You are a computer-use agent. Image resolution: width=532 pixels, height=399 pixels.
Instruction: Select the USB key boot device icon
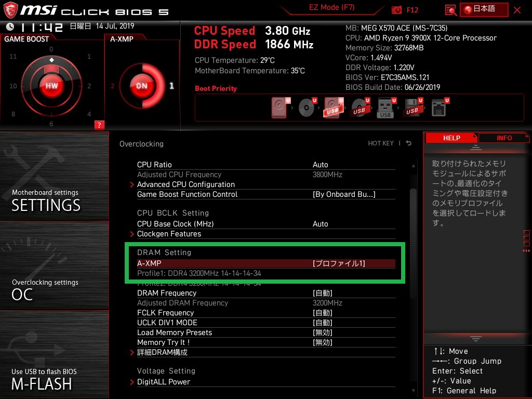387,108
